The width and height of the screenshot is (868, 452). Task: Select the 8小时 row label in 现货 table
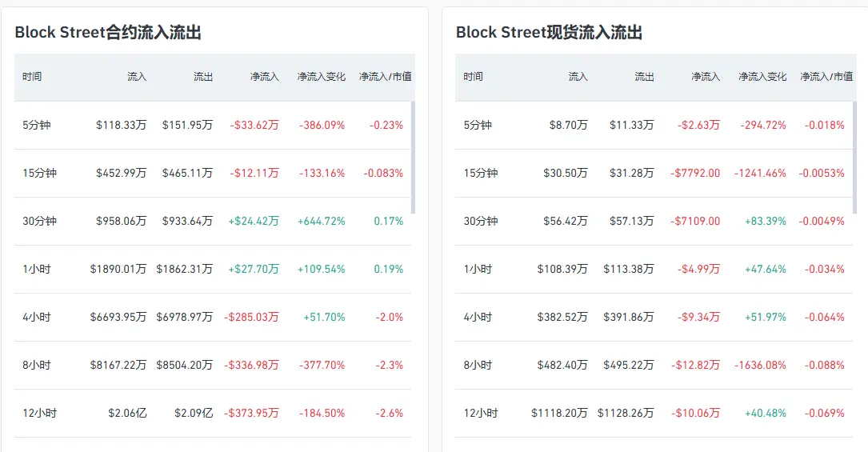pos(478,365)
